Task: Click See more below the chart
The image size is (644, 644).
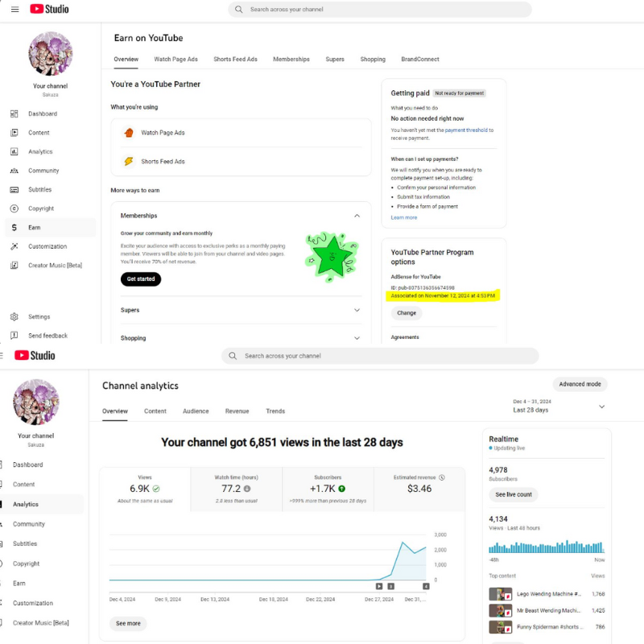Action: (x=128, y=623)
